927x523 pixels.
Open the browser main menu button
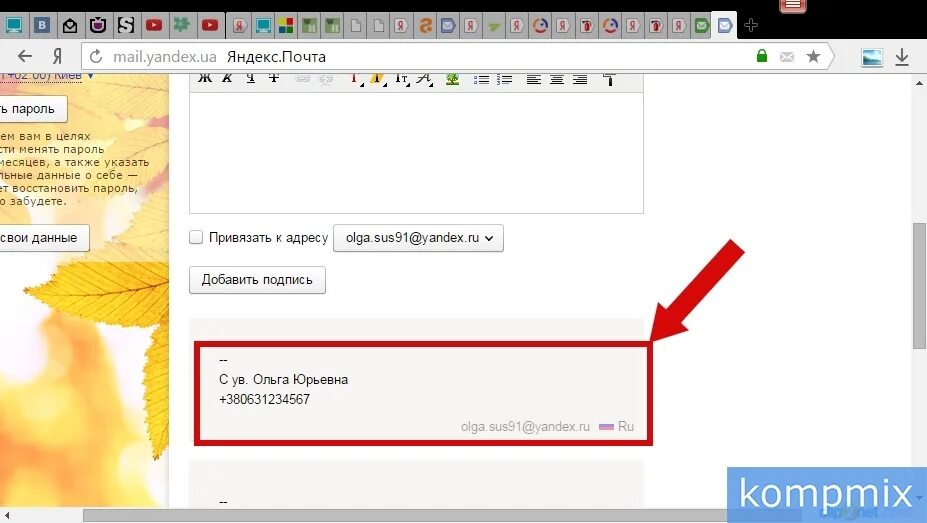pos(793,5)
